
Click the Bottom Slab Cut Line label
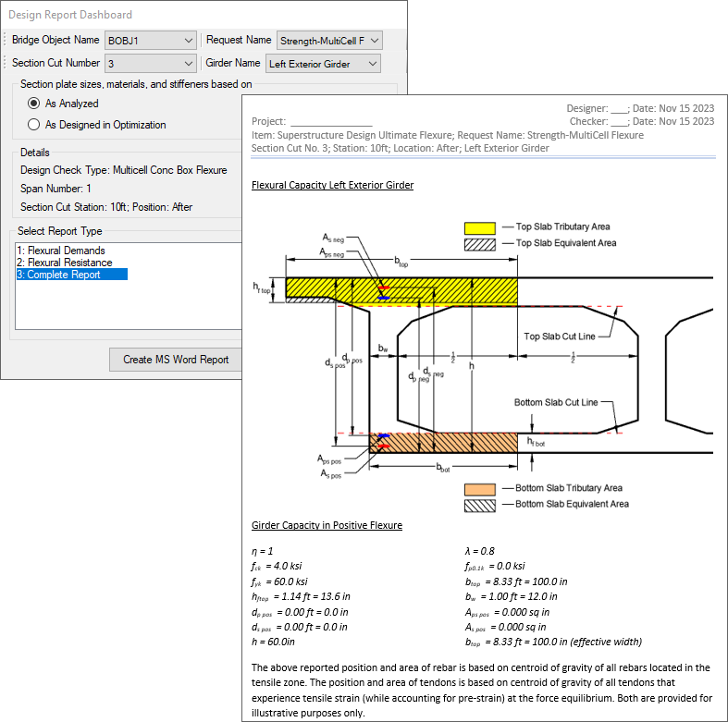pyautogui.click(x=556, y=403)
